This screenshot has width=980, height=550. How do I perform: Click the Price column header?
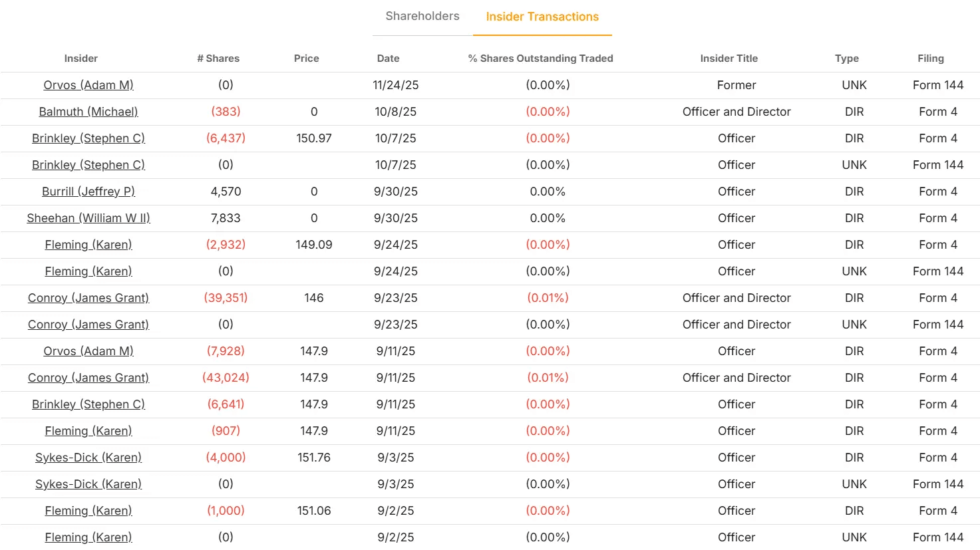[x=306, y=59]
